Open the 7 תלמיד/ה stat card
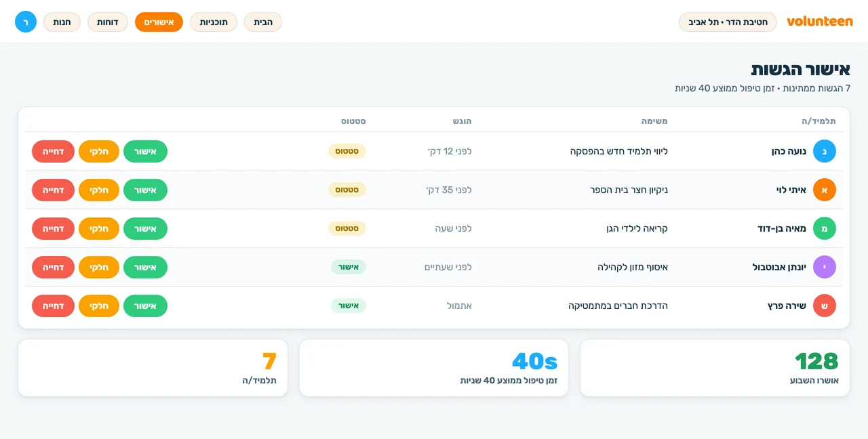868x439 pixels. click(x=153, y=368)
